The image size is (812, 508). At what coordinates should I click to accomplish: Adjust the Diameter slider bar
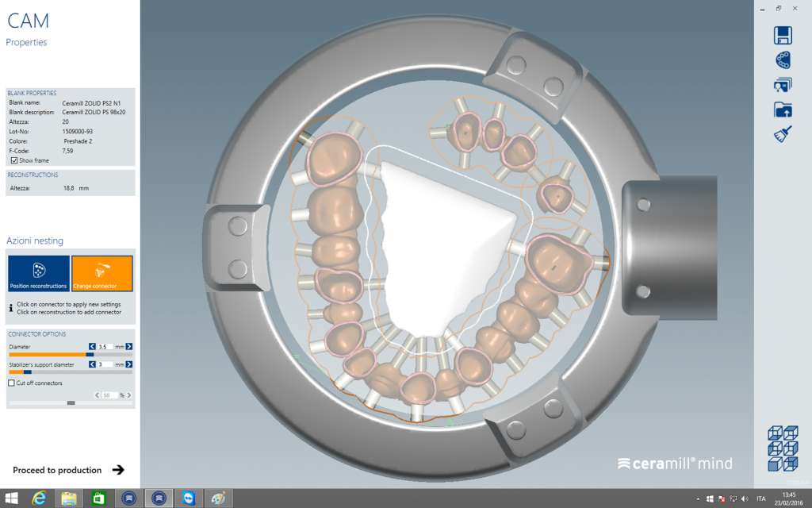click(x=71, y=355)
